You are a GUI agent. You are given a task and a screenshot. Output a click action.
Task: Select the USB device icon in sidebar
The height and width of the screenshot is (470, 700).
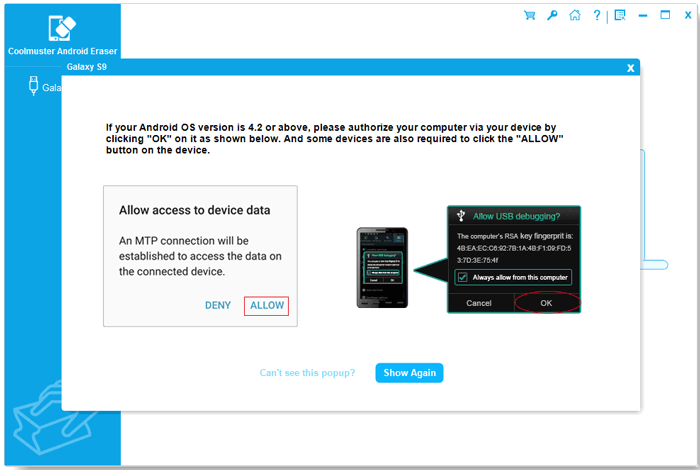(33, 86)
